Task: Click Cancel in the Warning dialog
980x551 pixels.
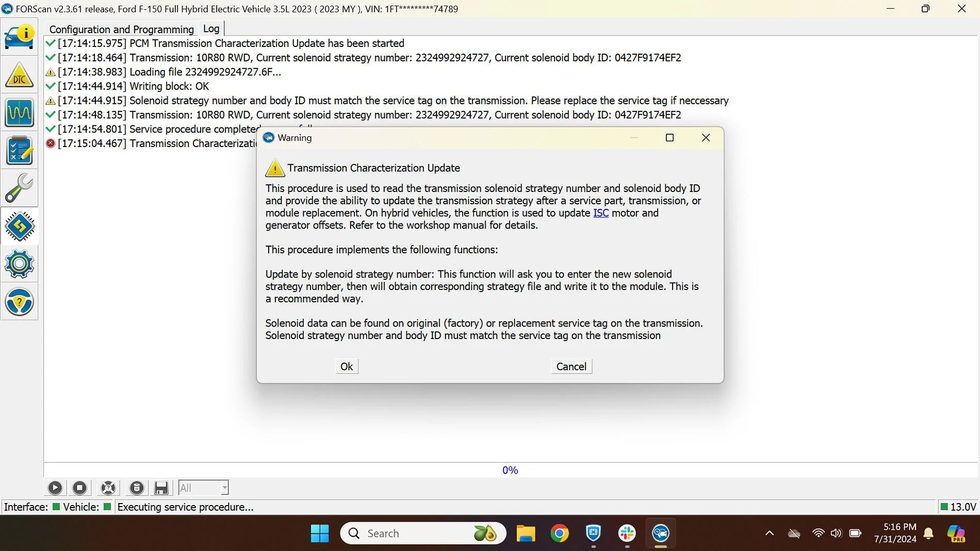Action: pyautogui.click(x=571, y=366)
